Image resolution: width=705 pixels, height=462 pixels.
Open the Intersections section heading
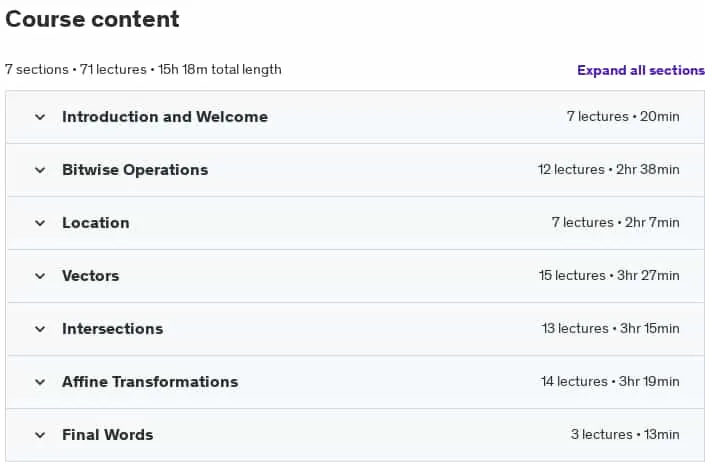coord(112,329)
